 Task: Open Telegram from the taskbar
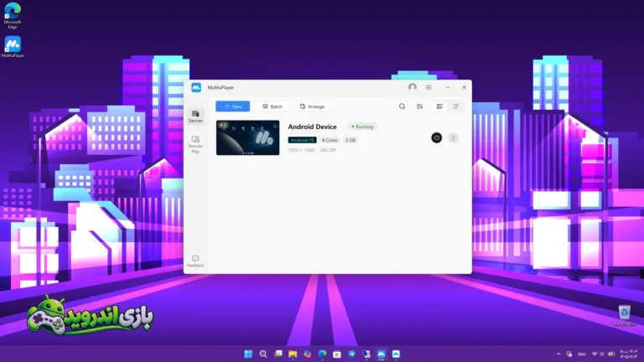tap(351, 354)
